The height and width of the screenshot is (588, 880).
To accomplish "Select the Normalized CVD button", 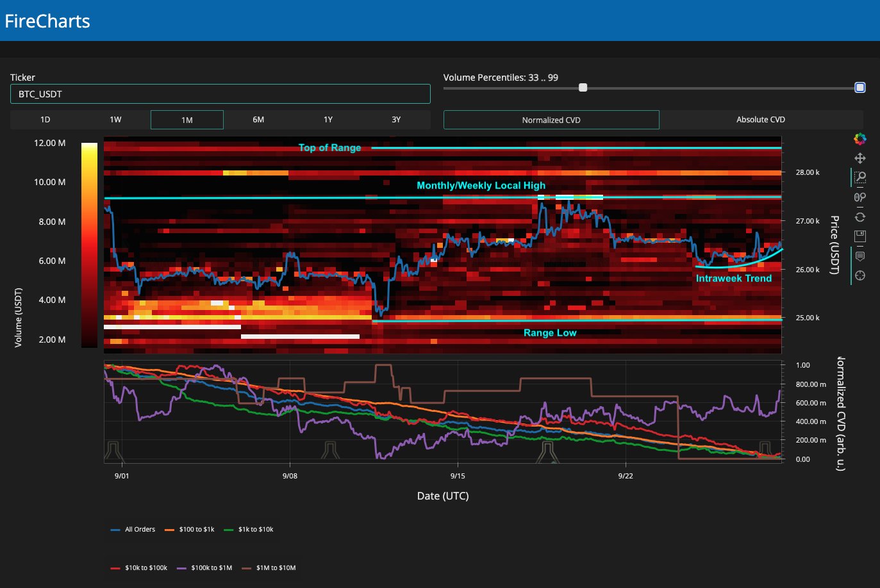I will 551,120.
